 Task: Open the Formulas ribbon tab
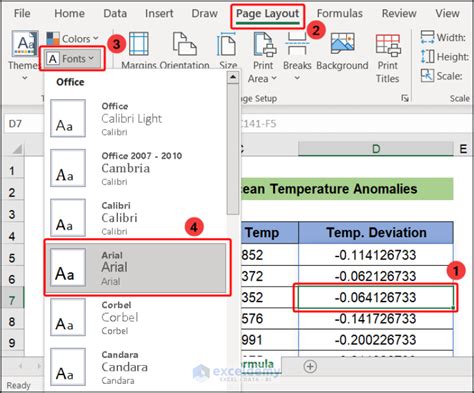(x=340, y=13)
